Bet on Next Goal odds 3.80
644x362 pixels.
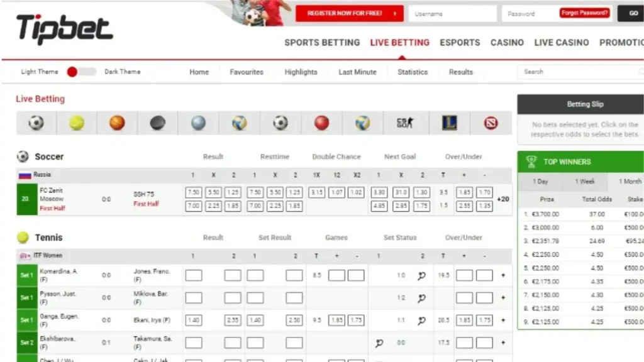pyautogui.click(x=379, y=192)
